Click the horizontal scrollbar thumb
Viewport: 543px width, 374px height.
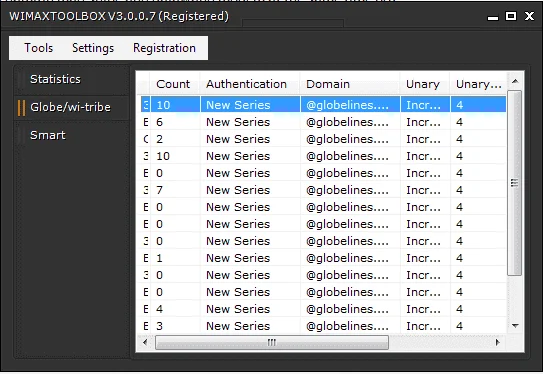click(272, 342)
